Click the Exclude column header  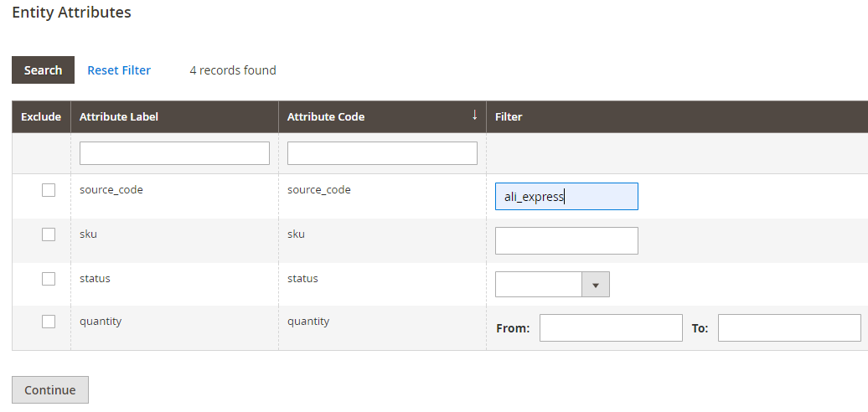click(41, 116)
